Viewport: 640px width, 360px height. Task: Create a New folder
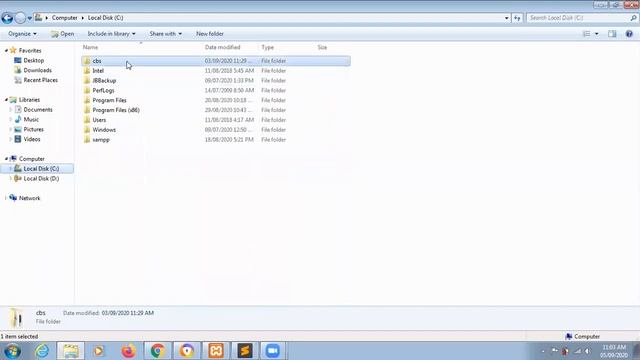(210, 34)
